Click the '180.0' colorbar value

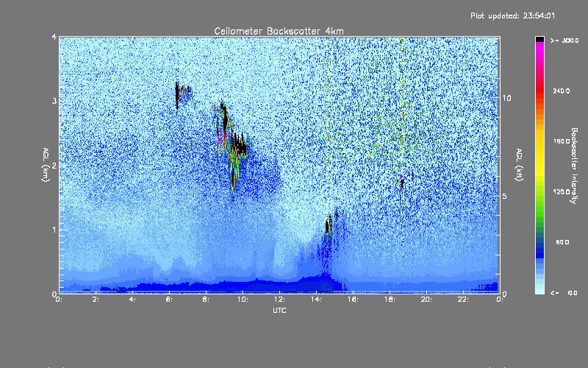[x=562, y=141]
